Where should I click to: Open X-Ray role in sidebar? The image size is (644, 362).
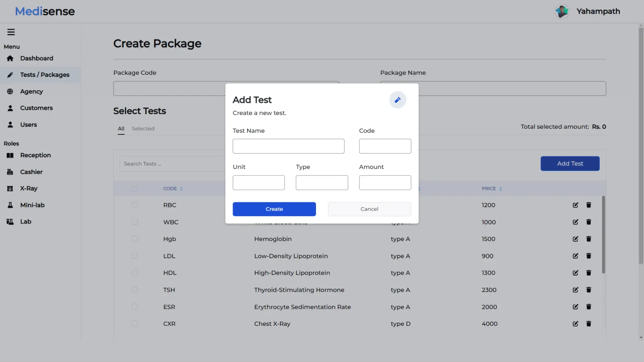point(29,189)
